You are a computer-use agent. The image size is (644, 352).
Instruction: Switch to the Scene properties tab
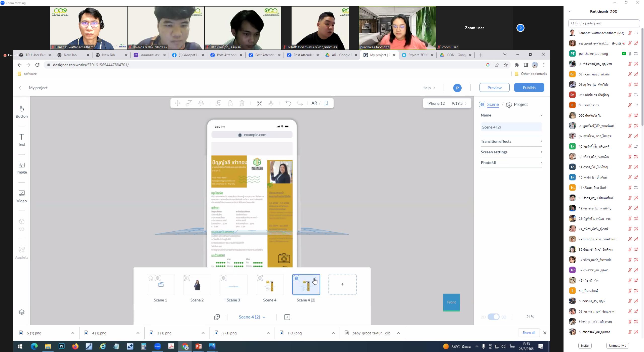click(x=489, y=104)
